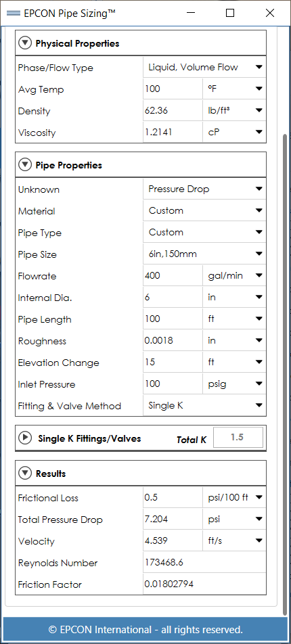Collapse the Pipe Properties section
Image resolution: width=291 pixels, height=644 pixels.
tap(25, 165)
